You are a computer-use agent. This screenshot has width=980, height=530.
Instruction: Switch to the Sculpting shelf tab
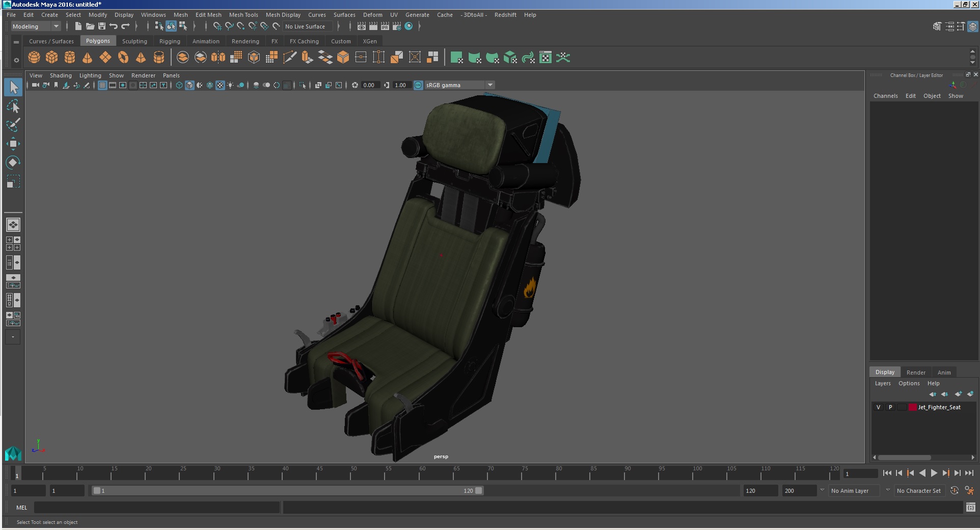[134, 41]
